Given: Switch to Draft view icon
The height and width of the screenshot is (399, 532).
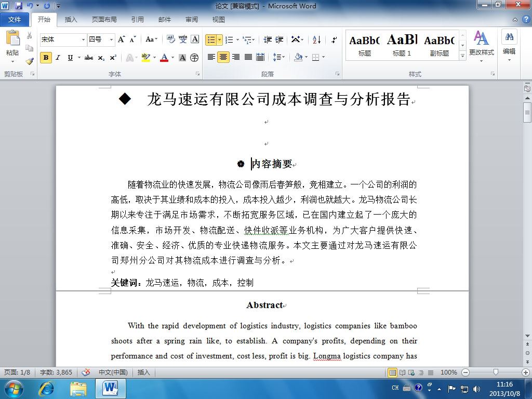Looking at the screenshot, I should click(431, 373).
